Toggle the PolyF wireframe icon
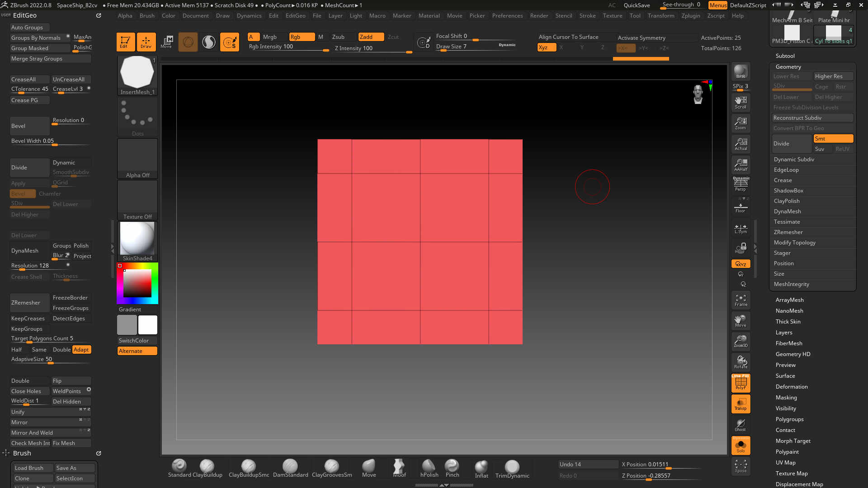Image resolution: width=868 pixels, height=488 pixels. 741,383
